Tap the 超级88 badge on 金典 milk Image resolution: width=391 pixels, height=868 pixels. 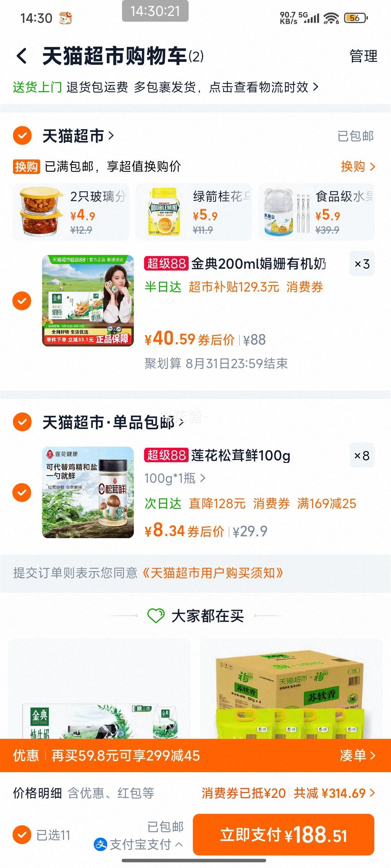point(166,264)
